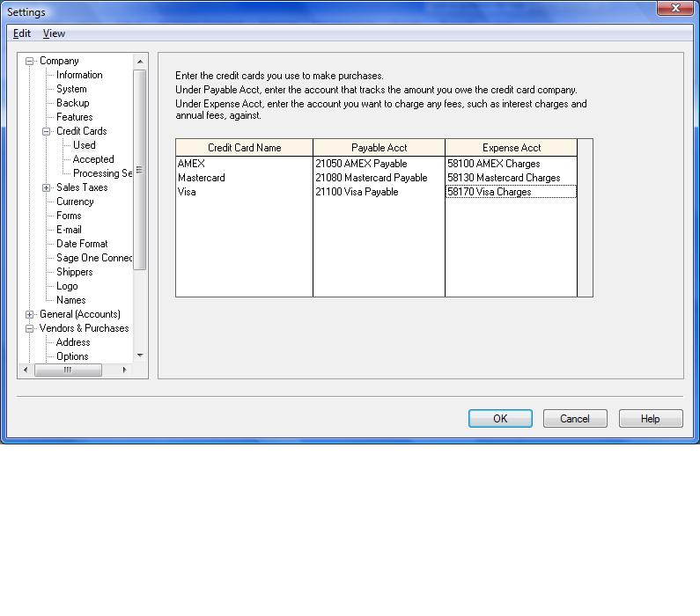Select the Credit Cards tree item
The image size is (700, 616).
(82, 131)
